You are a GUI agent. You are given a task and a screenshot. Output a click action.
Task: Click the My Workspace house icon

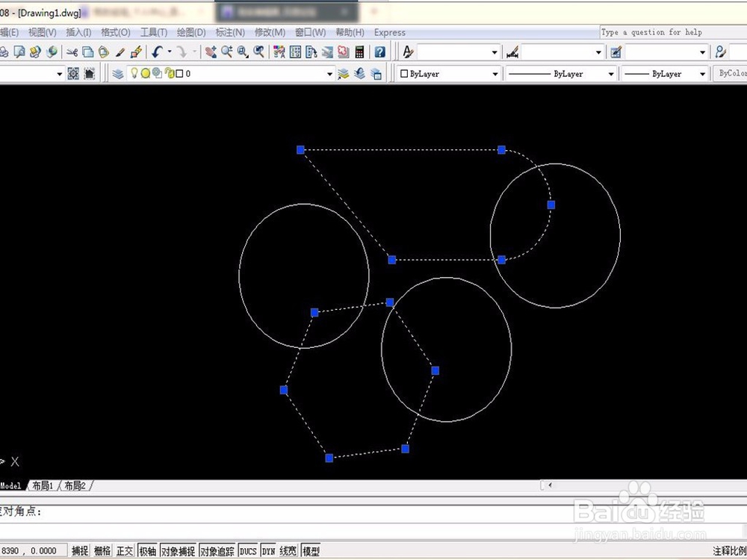pos(89,74)
